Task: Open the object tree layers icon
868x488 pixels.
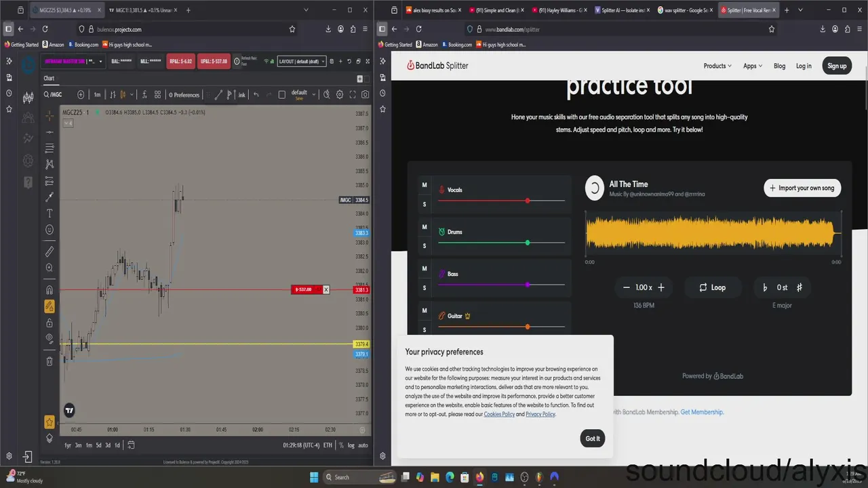Action: pyautogui.click(x=50, y=439)
